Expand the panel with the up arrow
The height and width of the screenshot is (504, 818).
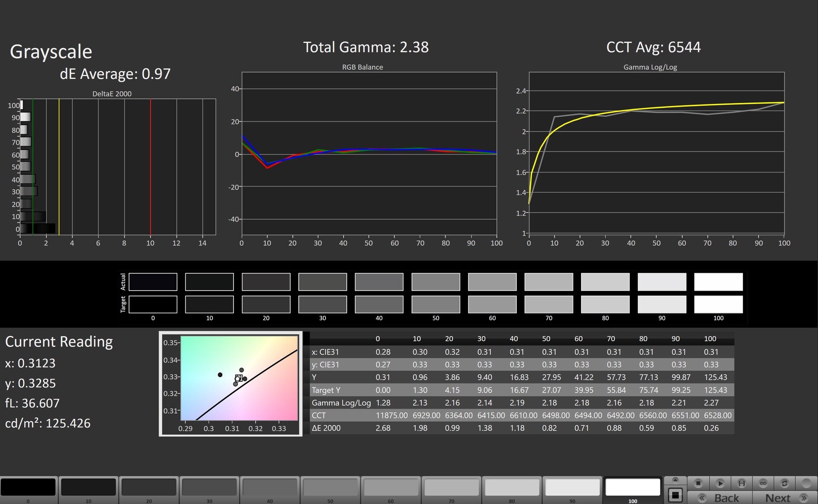coord(675,480)
